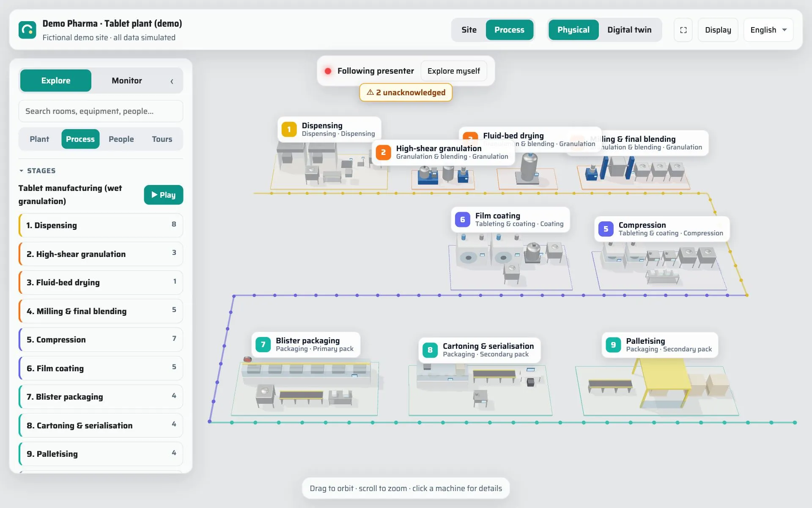Switch to Site view
Screen dimensions: 812x508
pyautogui.click(x=469, y=30)
